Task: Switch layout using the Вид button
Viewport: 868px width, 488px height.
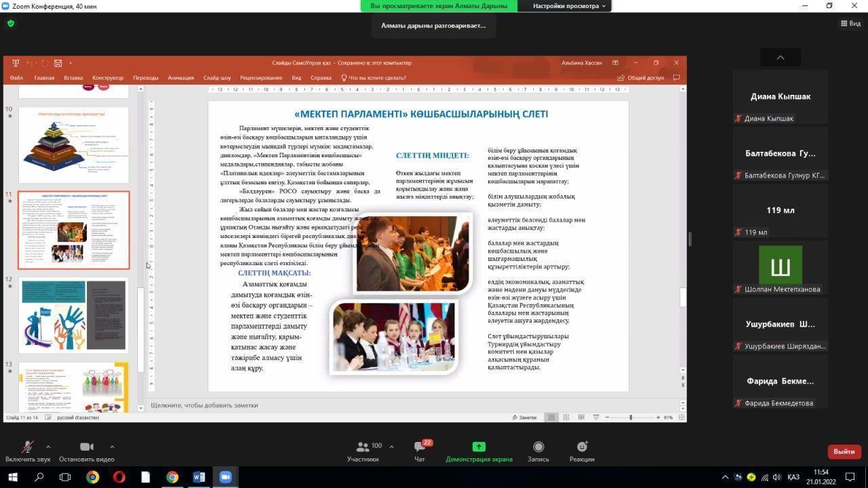Action: pyautogui.click(x=850, y=23)
